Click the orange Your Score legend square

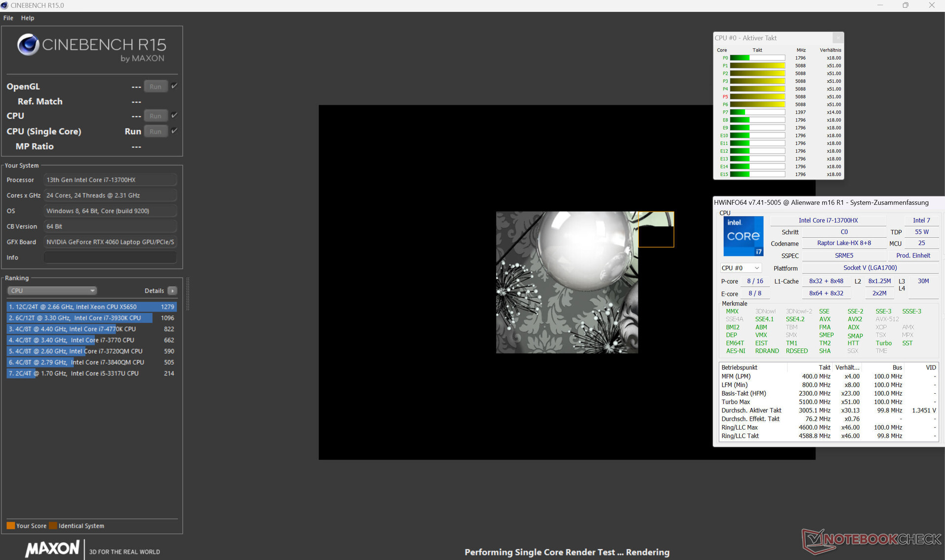pyautogui.click(x=10, y=526)
